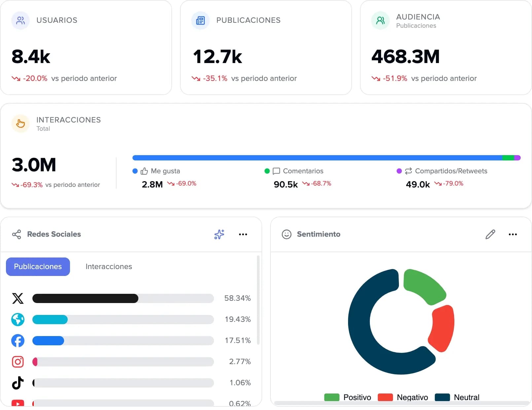Click the Neutral dark blue legend swatch
Image resolution: width=532 pixels, height=410 pixels.
point(443,397)
